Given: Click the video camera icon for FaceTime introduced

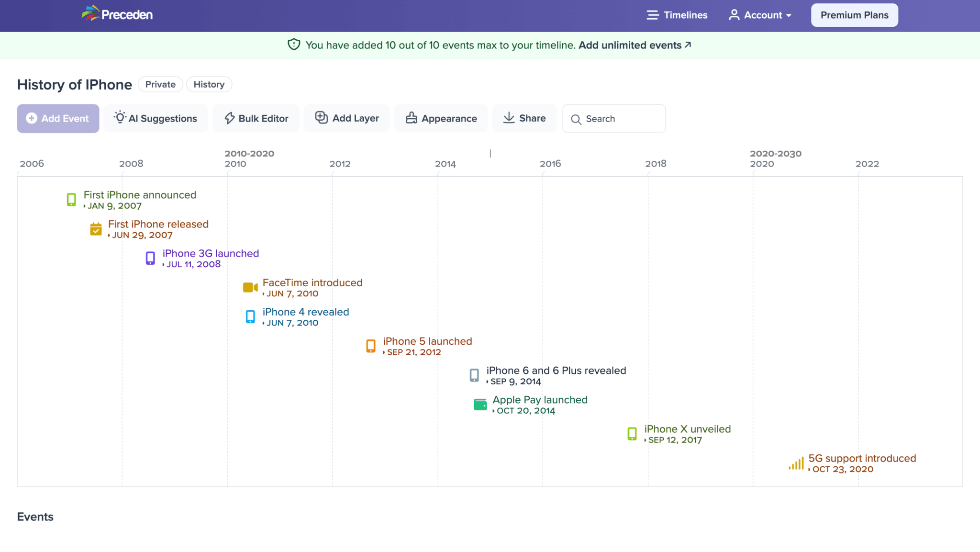Looking at the screenshot, I should pos(250,287).
